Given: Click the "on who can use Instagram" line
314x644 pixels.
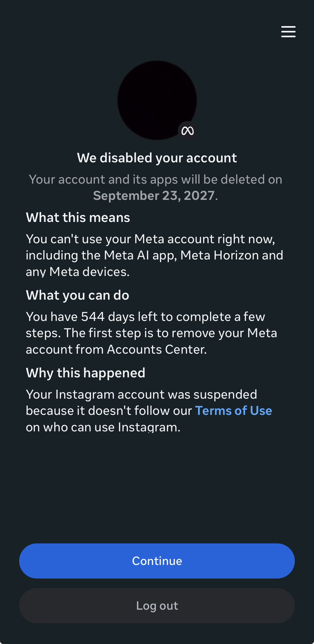Looking at the screenshot, I should point(103,427).
